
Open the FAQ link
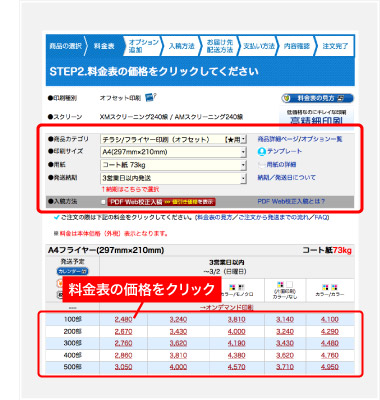pos(321,217)
